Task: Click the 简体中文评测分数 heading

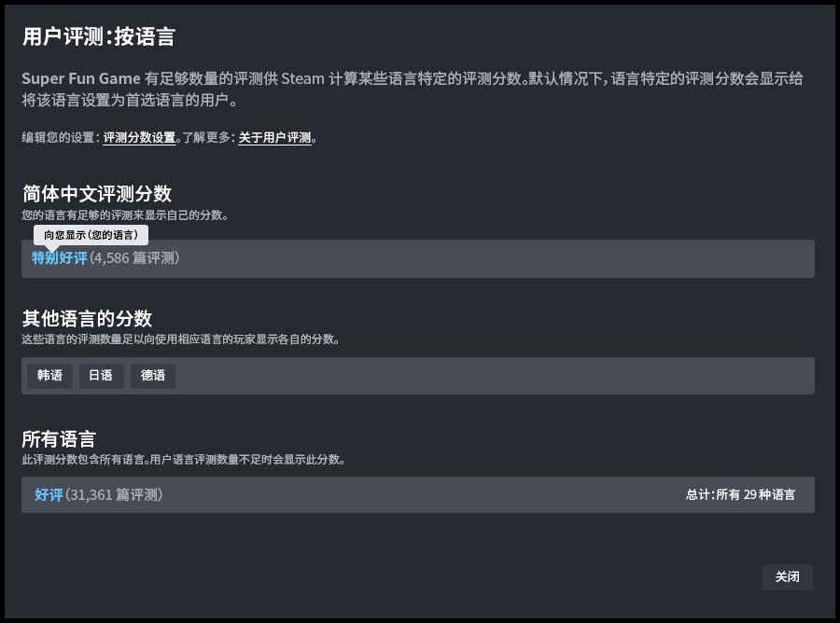Action: click(97, 194)
